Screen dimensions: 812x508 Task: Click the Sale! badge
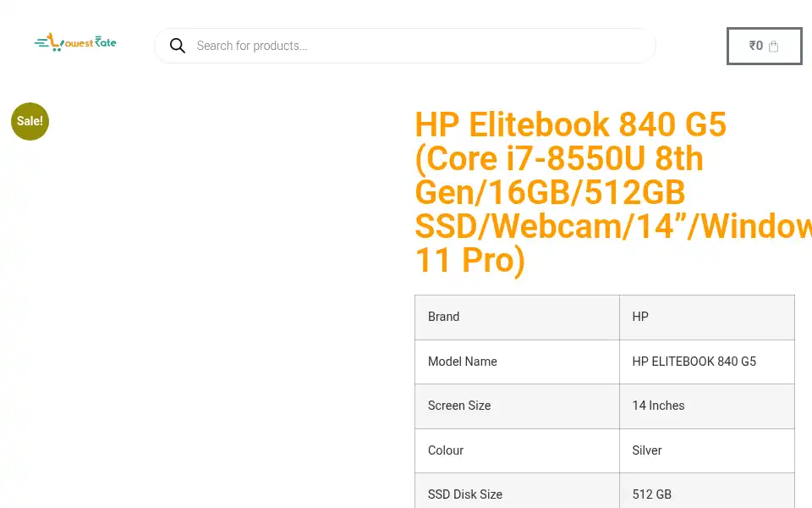pos(30,121)
